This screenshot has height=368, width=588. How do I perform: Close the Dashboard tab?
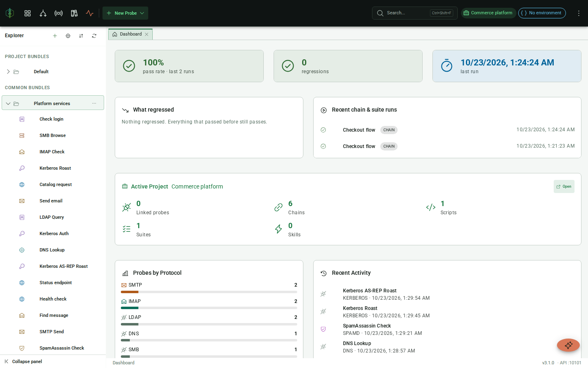click(147, 34)
